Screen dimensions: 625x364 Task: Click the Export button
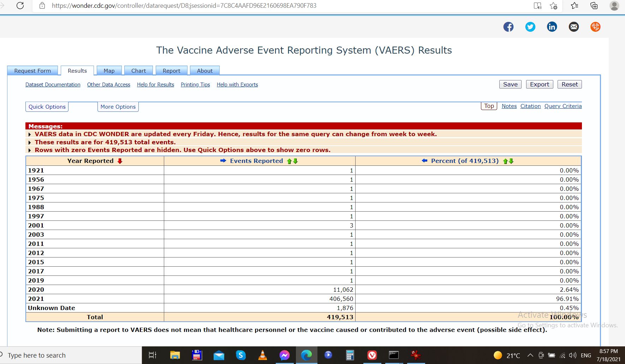point(540,84)
